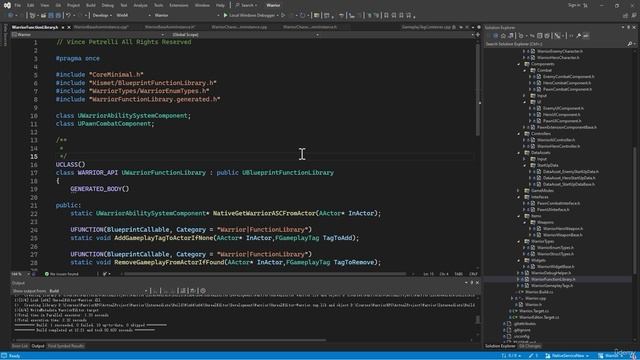Click the Components folder icon in Solution Explorer
640x360 pixels.
coord(527,64)
